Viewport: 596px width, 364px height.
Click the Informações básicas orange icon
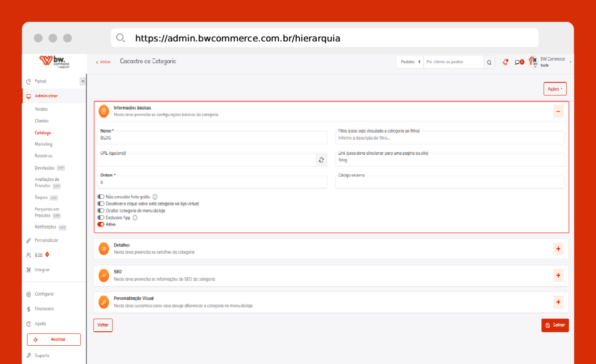pyautogui.click(x=104, y=111)
